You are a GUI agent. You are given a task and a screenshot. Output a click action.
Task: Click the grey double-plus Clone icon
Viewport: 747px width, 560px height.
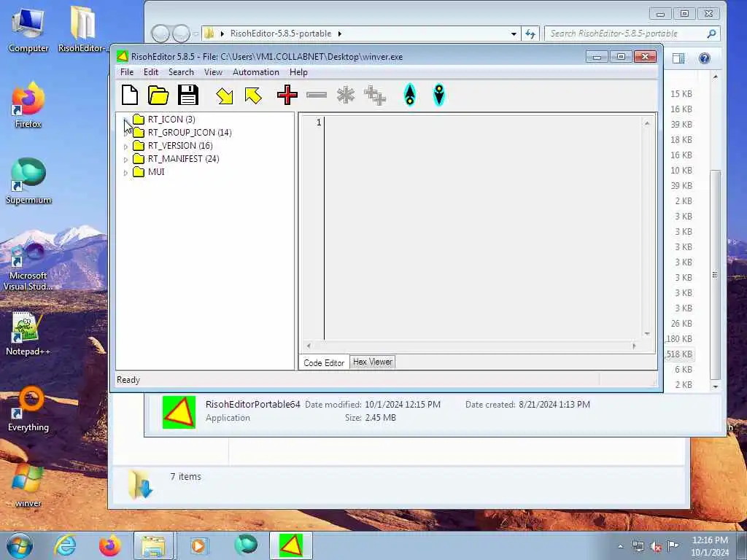[375, 96]
